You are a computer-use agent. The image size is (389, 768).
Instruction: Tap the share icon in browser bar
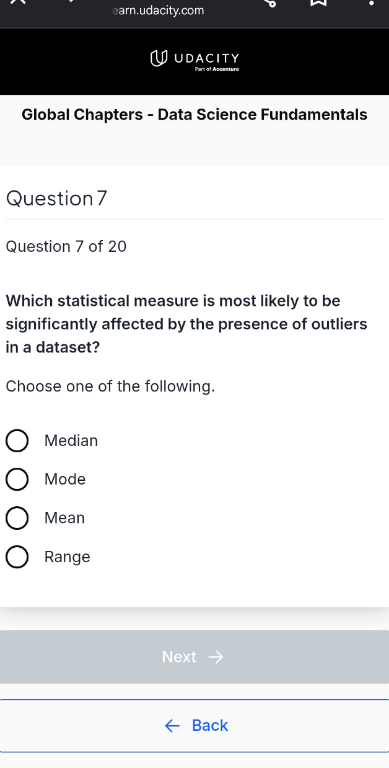[270, 2]
